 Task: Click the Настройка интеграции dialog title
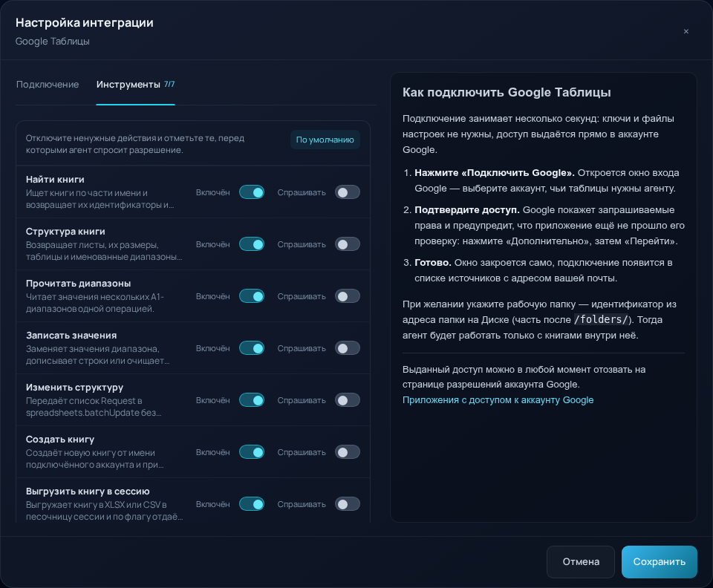click(85, 22)
